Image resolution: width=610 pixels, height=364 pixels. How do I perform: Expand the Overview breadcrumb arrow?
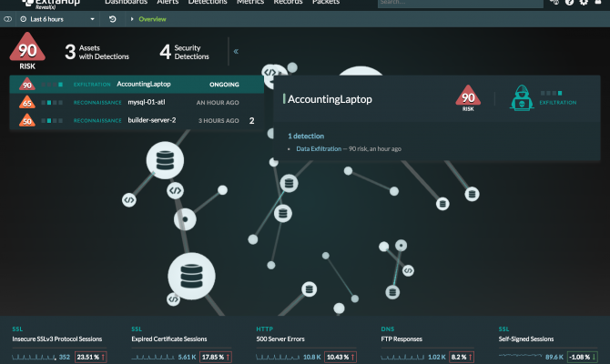pyautogui.click(x=132, y=19)
